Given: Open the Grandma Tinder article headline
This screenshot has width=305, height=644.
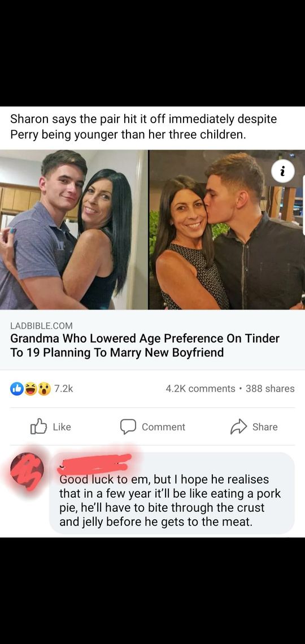Looking at the screenshot, I should click(145, 345).
